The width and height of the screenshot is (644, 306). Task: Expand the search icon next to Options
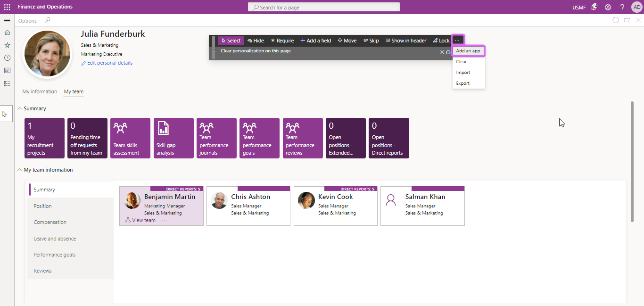coord(47,20)
